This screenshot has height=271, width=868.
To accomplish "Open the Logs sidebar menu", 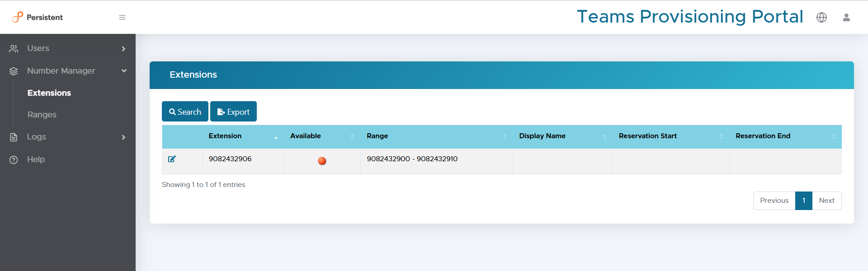I will 68,137.
